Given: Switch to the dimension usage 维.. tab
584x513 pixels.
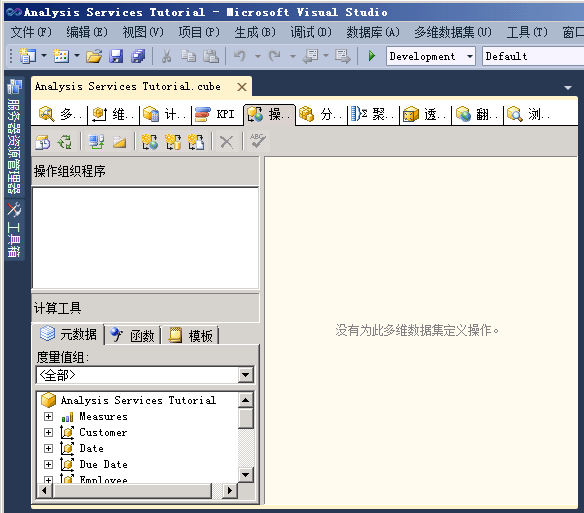Looking at the screenshot, I should [x=113, y=114].
